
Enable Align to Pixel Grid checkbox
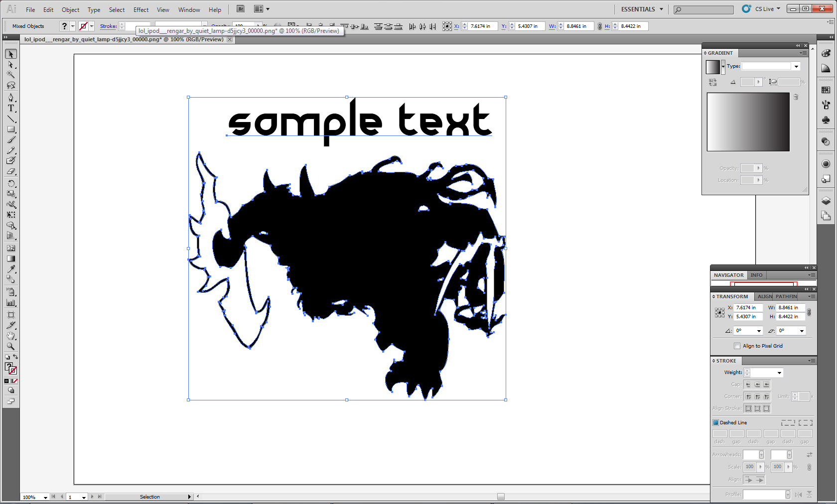click(x=737, y=346)
